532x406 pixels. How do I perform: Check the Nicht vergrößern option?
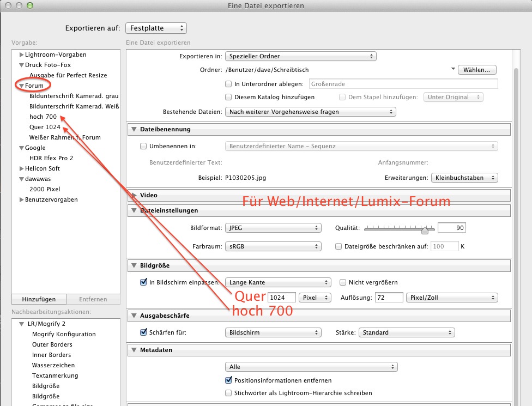343,282
